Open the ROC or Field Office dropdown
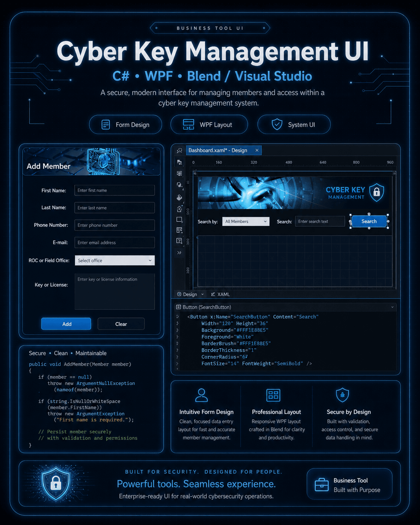 click(x=115, y=260)
